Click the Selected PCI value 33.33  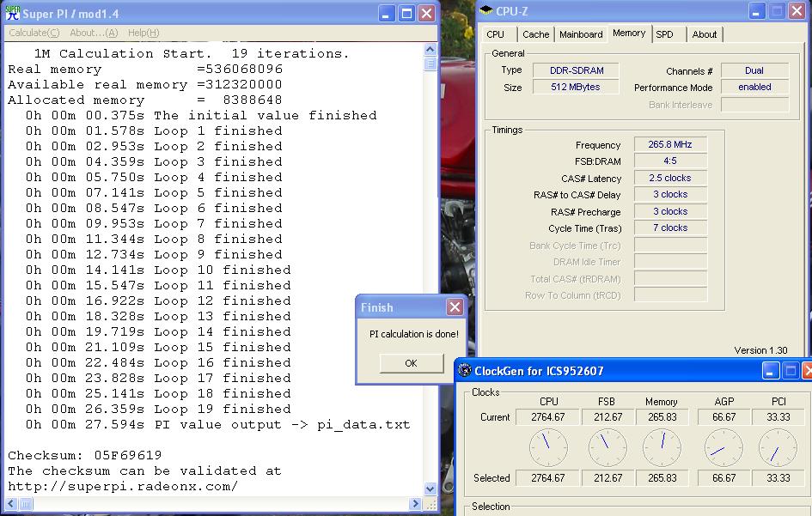[x=778, y=478]
